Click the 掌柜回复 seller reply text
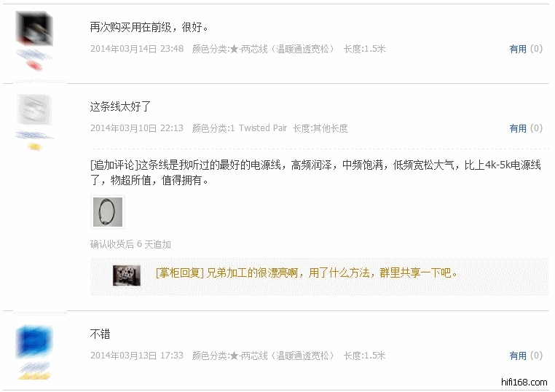This screenshot has height=392, width=555. [307, 273]
